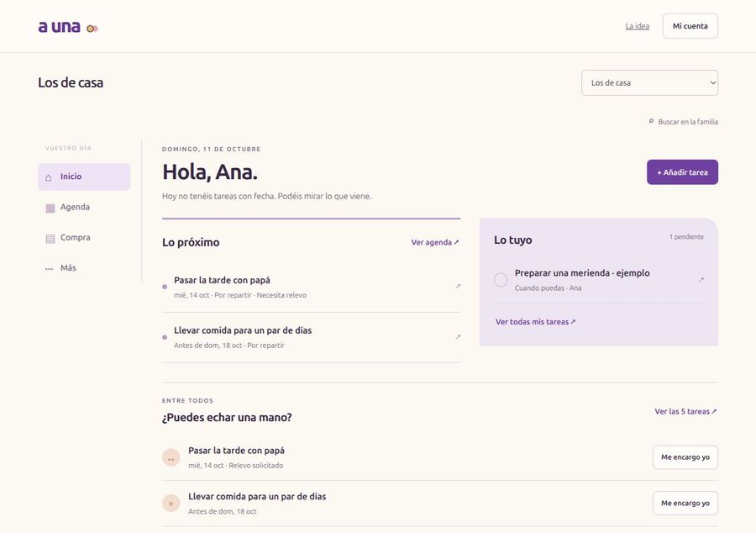This screenshot has width=756, height=533.
Task: Open Compra in the sidebar
Action: point(84,238)
